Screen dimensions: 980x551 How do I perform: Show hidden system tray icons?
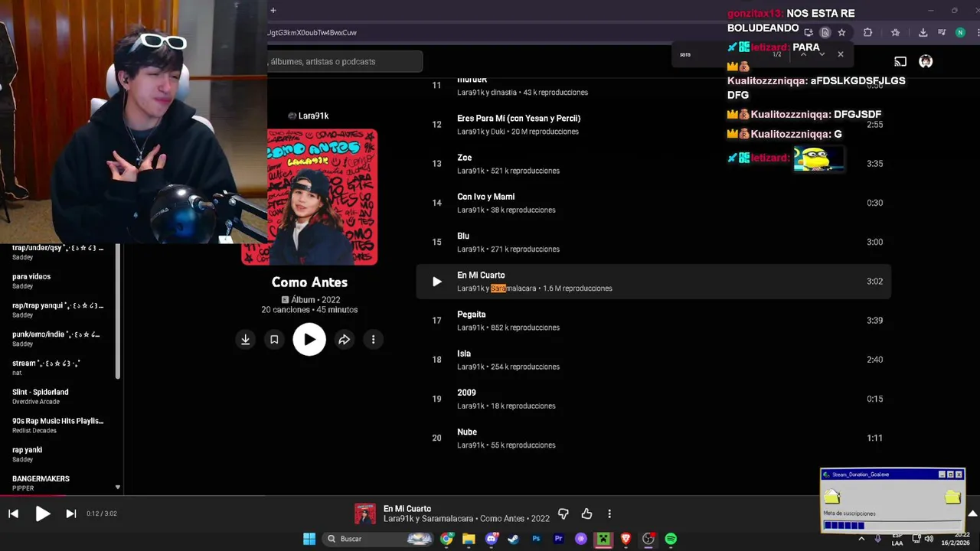861,539
